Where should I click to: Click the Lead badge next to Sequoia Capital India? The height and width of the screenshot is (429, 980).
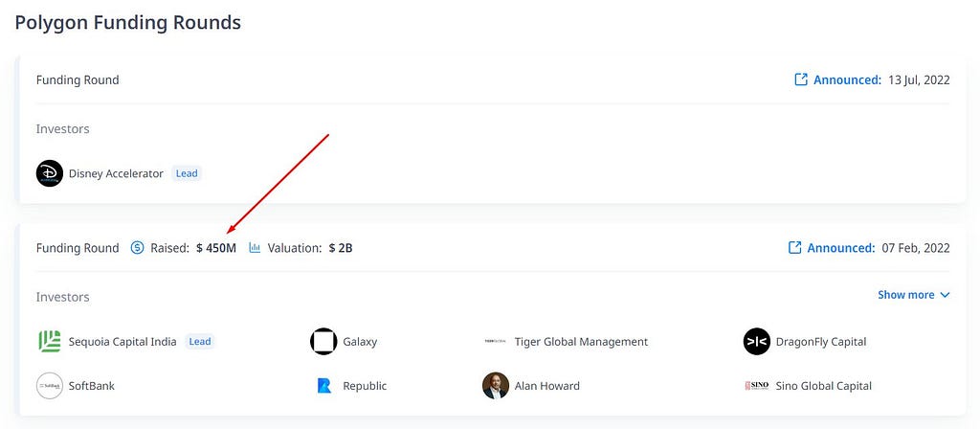200,342
